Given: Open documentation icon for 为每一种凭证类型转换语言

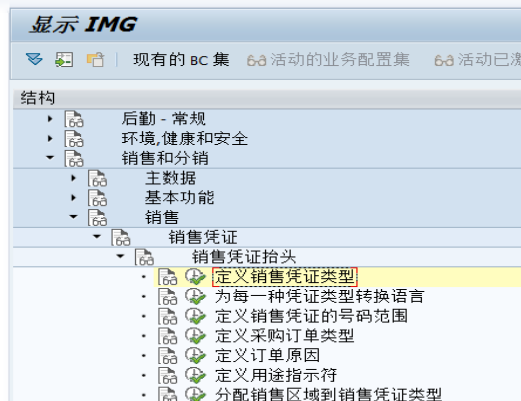Looking at the screenshot, I should pos(167,297).
